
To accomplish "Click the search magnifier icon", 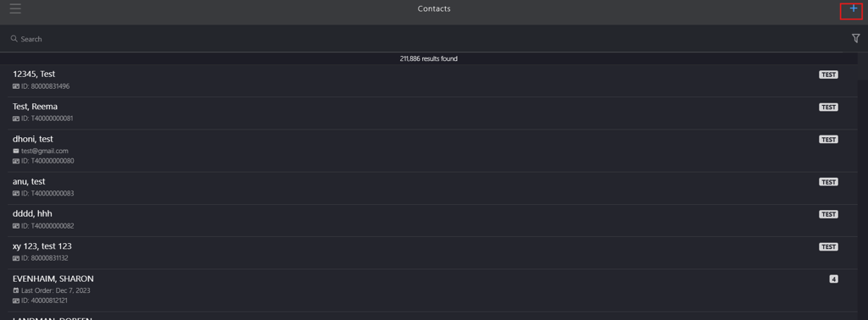I will pyautogui.click(x=14, y=39).
